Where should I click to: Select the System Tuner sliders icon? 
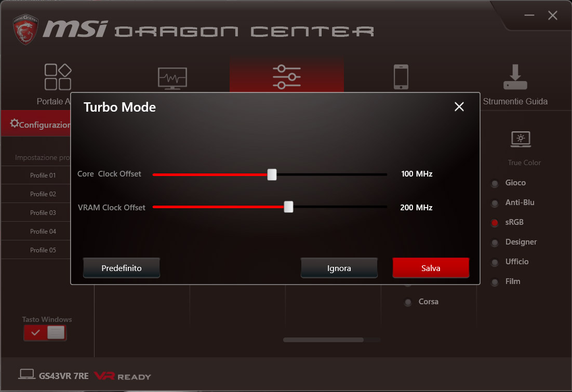287,76
